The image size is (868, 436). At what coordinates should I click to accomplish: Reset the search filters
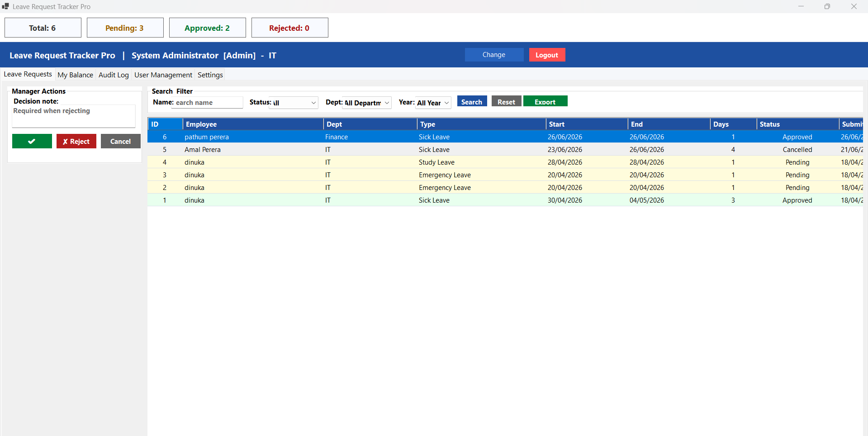(507, 101)
